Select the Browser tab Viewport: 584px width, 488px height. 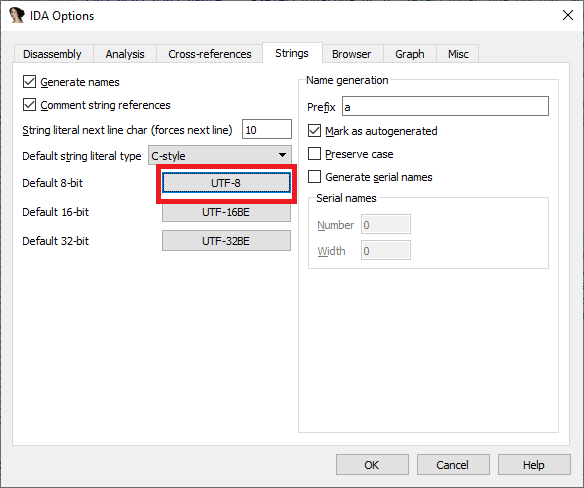point(351,54)
